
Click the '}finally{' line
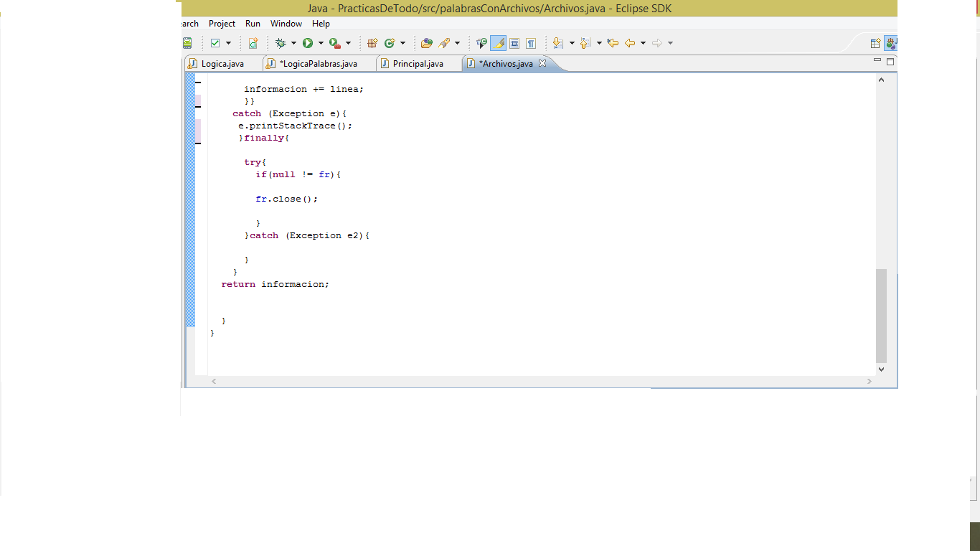pos(264,138)
